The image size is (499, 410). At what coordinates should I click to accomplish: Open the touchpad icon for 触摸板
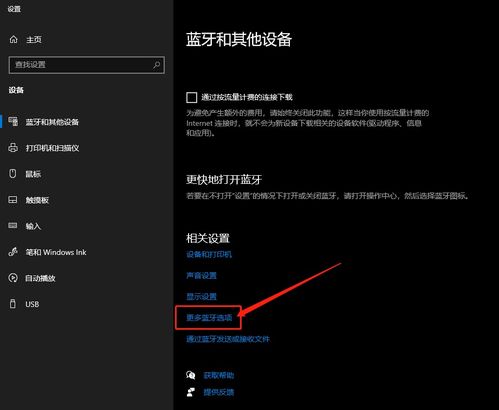tap(13, 200)
